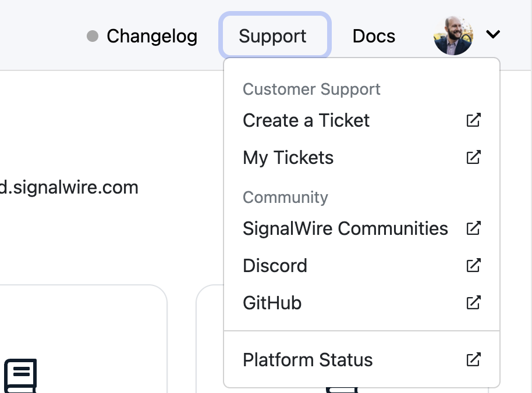Click the book icon on the left card
The height and width of the screenshot is (393, 532).
point(21,375)
